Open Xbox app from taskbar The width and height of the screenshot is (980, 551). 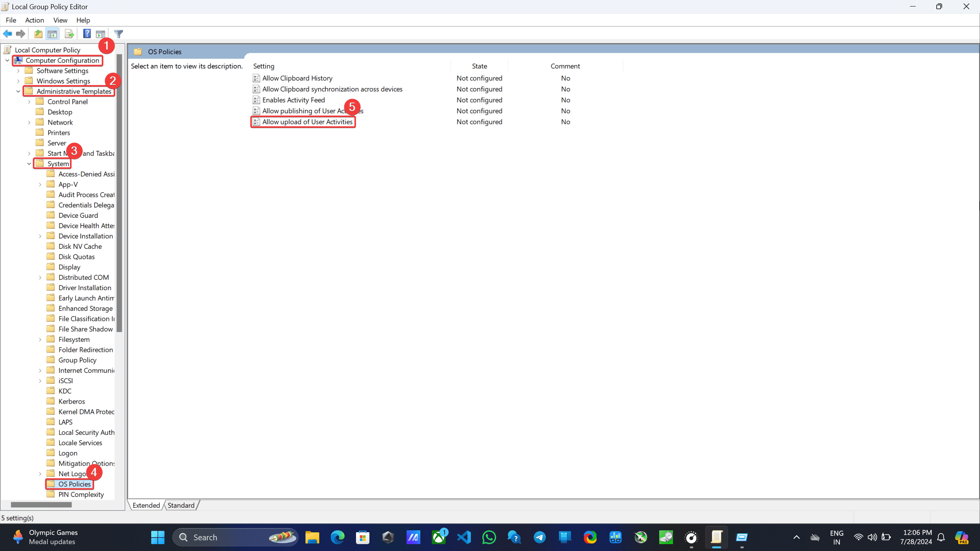(439, 537)
